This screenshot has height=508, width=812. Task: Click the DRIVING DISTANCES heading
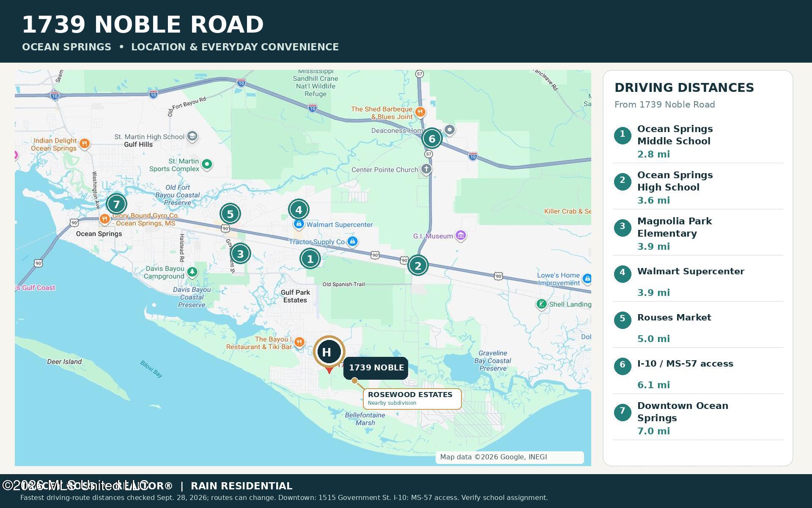coord(684,88)
